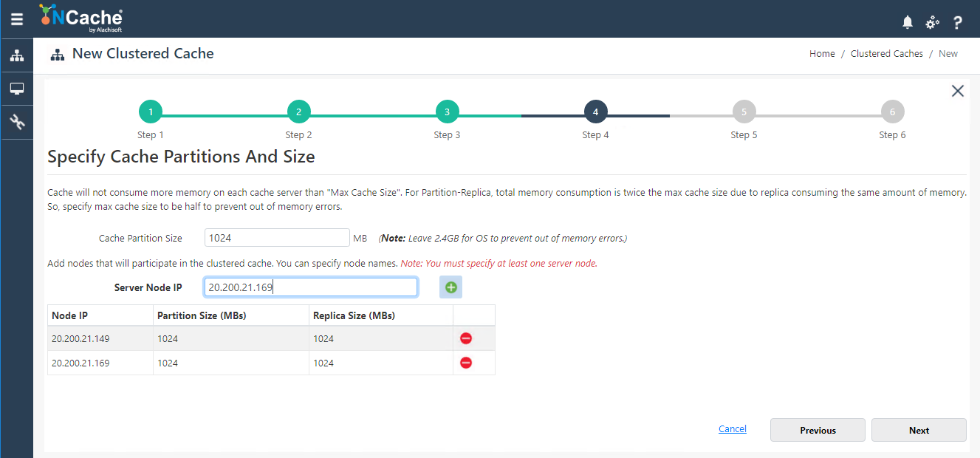Click the Specify Cache Partitions And Size heading
980x458 pixels.
pyautogui.click(x=181, y=157)
